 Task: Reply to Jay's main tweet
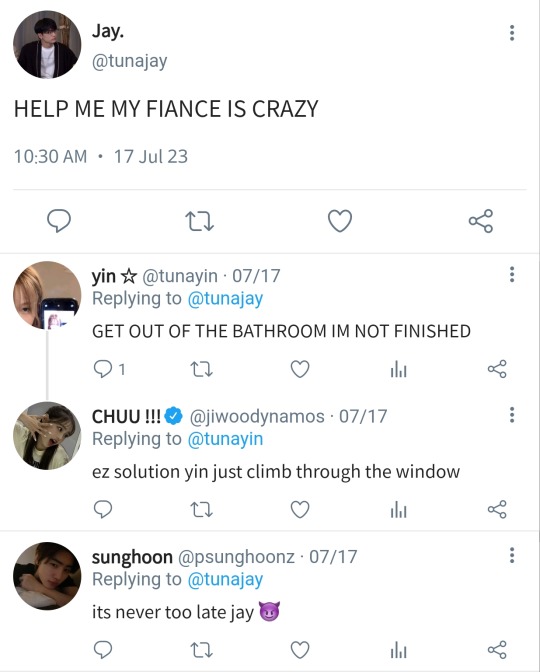(59, 221)
